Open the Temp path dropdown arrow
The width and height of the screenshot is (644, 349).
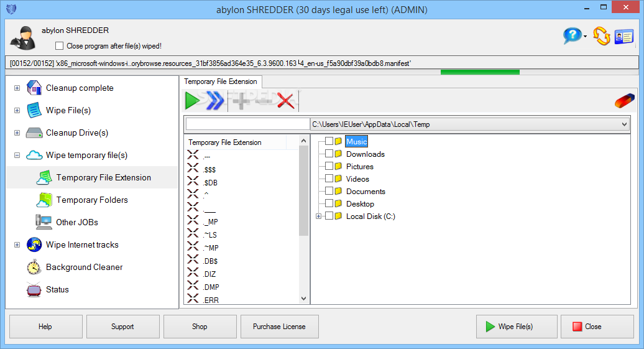coord(624,124)
